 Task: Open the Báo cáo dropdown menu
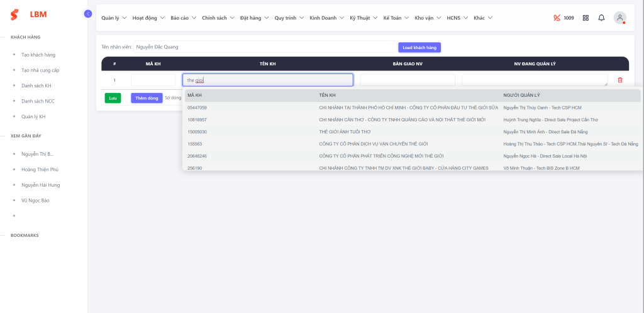[x=183, y=18]
